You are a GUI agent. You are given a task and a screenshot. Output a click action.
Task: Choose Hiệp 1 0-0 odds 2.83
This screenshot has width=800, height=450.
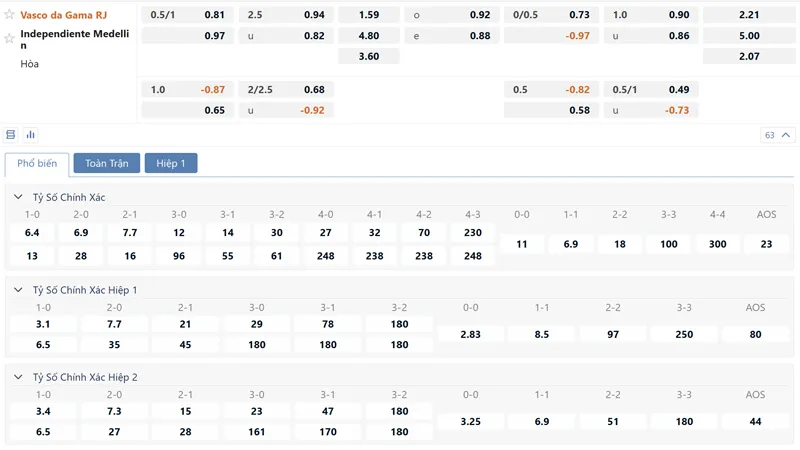click(x=470, y=334)
